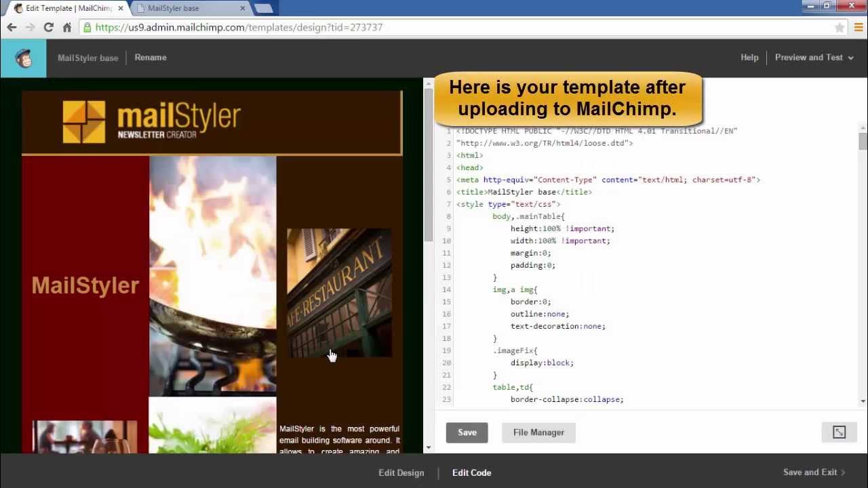Screen dimensions: 868x488
Task: Click the green padlock security icon
Action: tap(87, 28)
